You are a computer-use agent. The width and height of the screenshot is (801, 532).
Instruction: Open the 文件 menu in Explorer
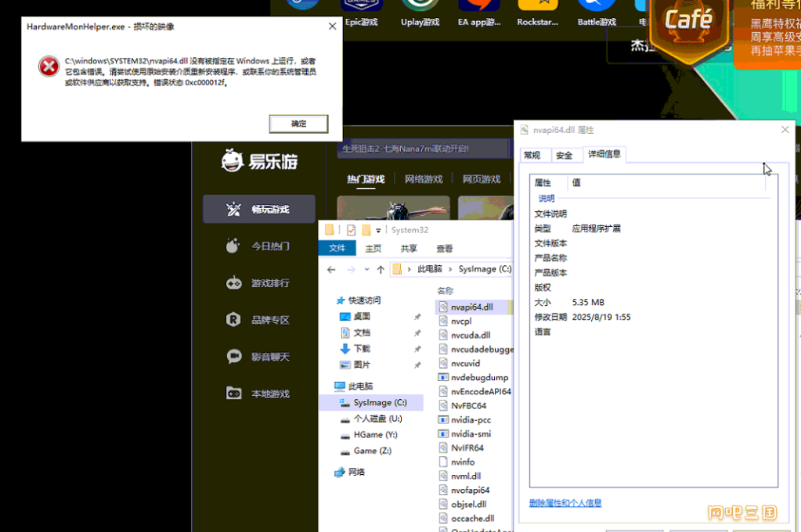pyautogui.click(x=337, y=248)
